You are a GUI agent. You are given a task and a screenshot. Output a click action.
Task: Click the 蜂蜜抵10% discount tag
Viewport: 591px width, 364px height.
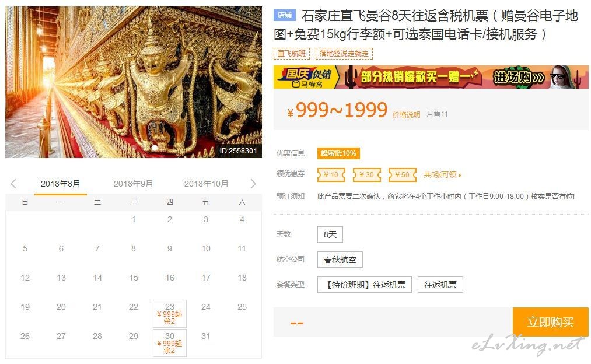pos(338,153)
